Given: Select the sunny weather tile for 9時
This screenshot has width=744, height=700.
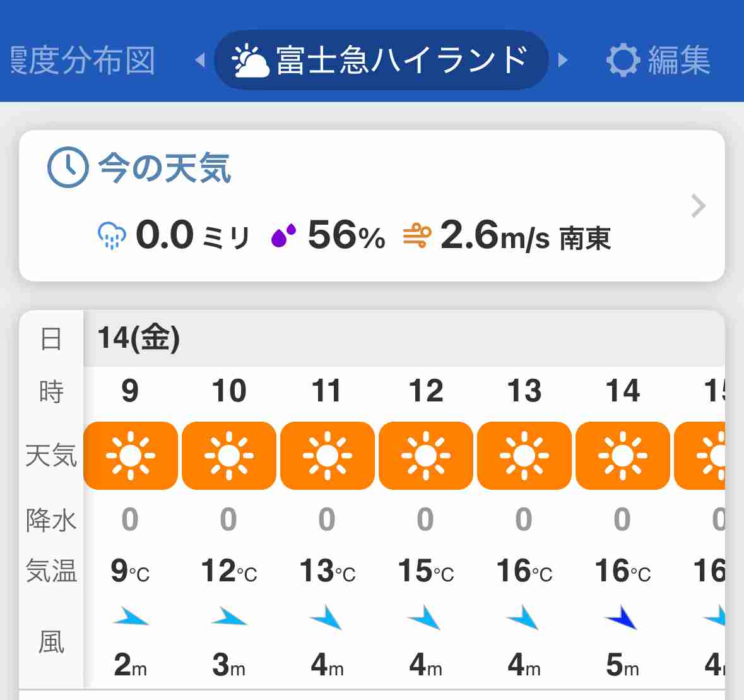Looking at the screenshot, I should 131,456.
